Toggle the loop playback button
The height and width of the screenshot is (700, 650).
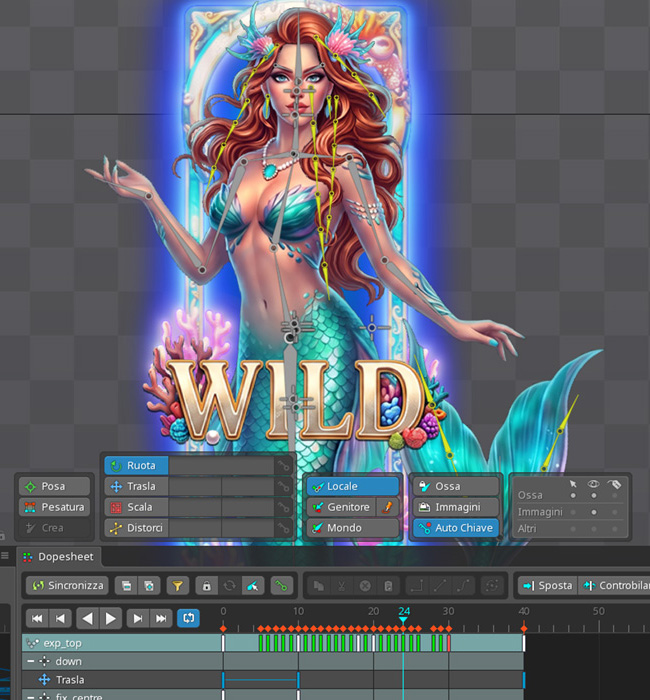188,618
